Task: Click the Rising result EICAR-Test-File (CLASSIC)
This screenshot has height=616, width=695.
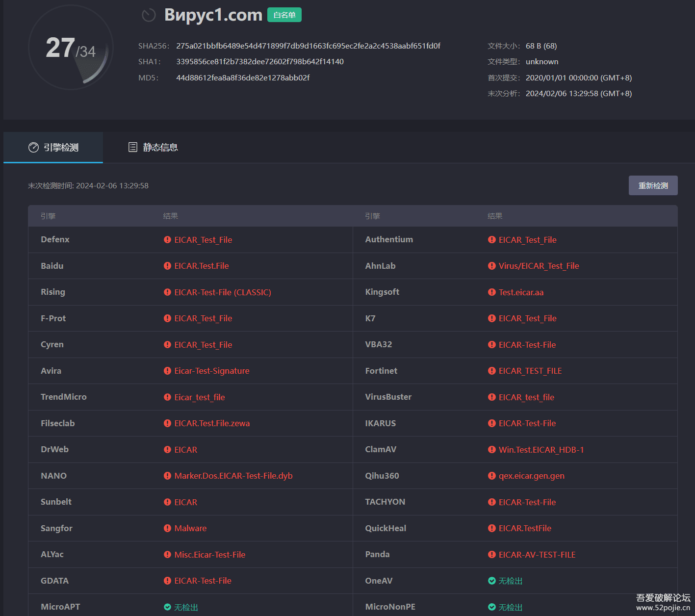Action: (x=223, y=292)
